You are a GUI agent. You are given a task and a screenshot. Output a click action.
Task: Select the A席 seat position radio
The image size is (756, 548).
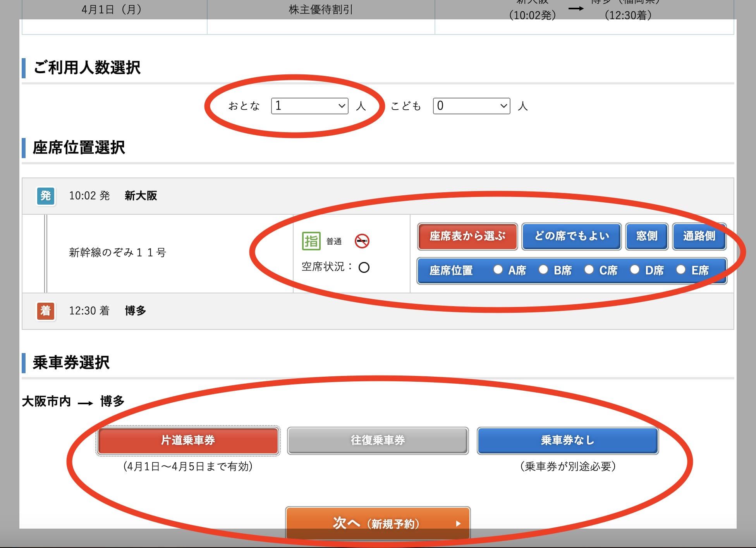click(498, 270)
